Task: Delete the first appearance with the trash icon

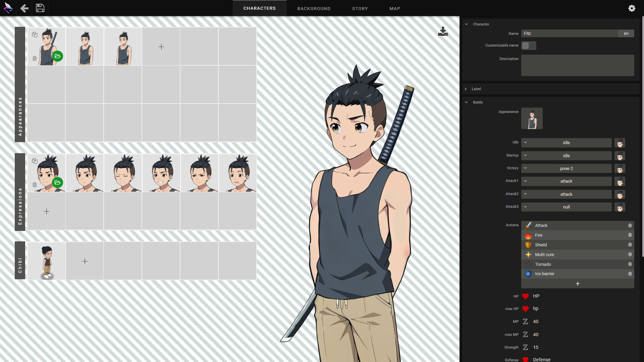Action: click(35, 58)
